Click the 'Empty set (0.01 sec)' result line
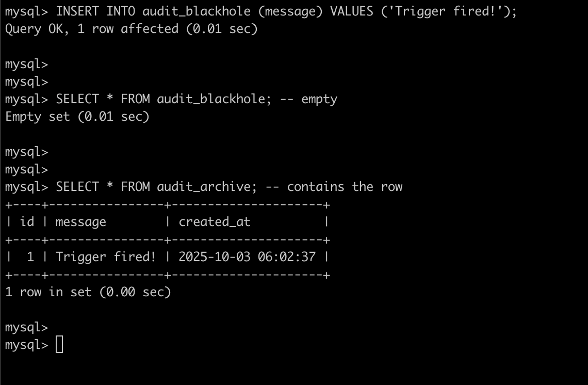588x385 pixels. pyautogui.click(x=77, y=117)
